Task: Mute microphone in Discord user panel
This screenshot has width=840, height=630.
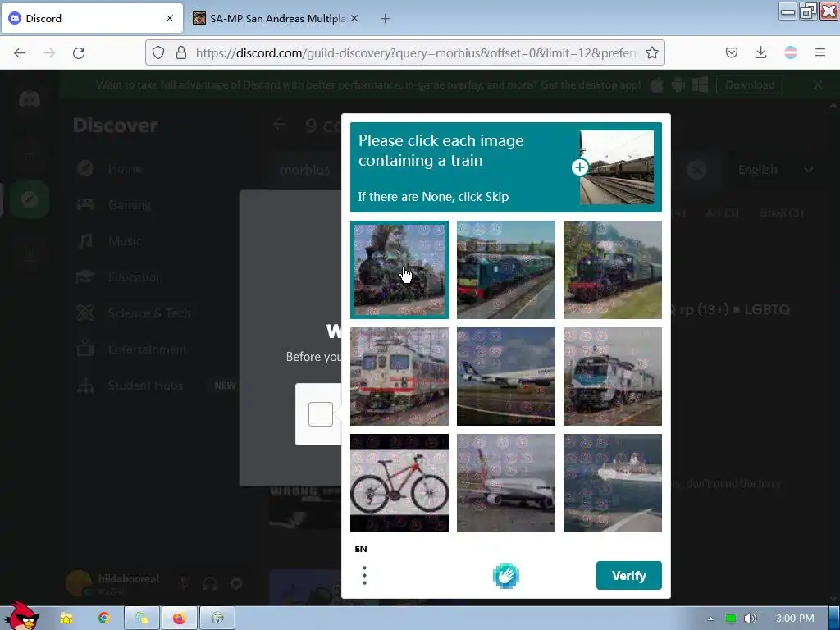Action: (x=184, y=583)
